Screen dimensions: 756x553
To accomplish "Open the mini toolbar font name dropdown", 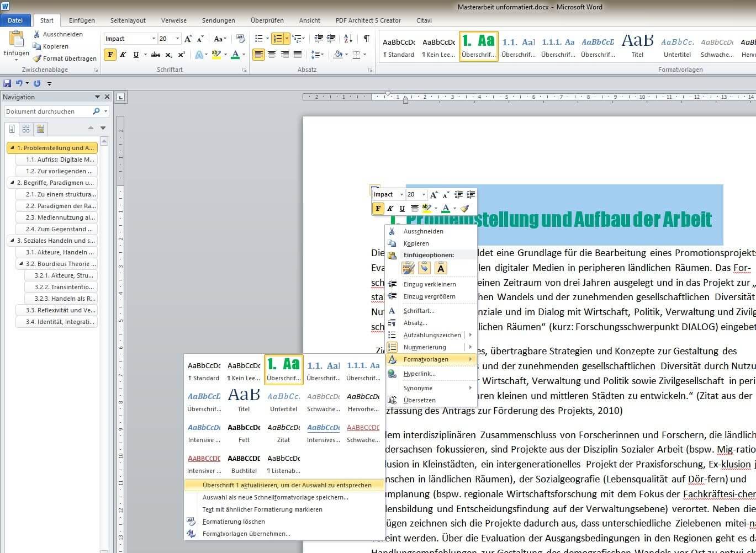I will click(x=401, y=194).
